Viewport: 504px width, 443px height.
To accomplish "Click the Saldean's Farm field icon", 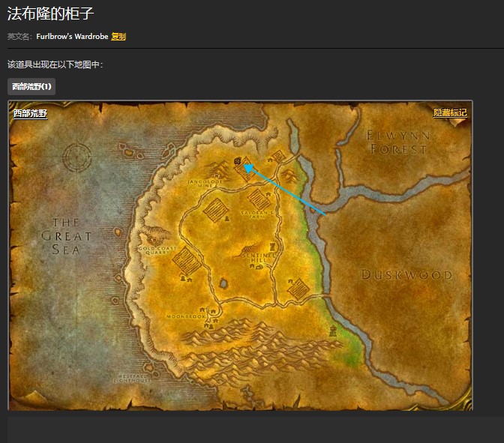I will point(258,199).
